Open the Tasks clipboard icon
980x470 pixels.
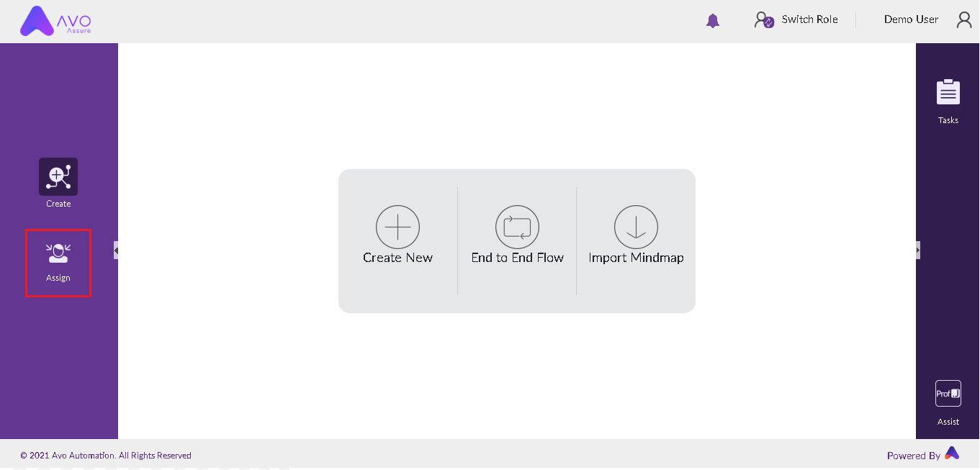tap(948, 93)
